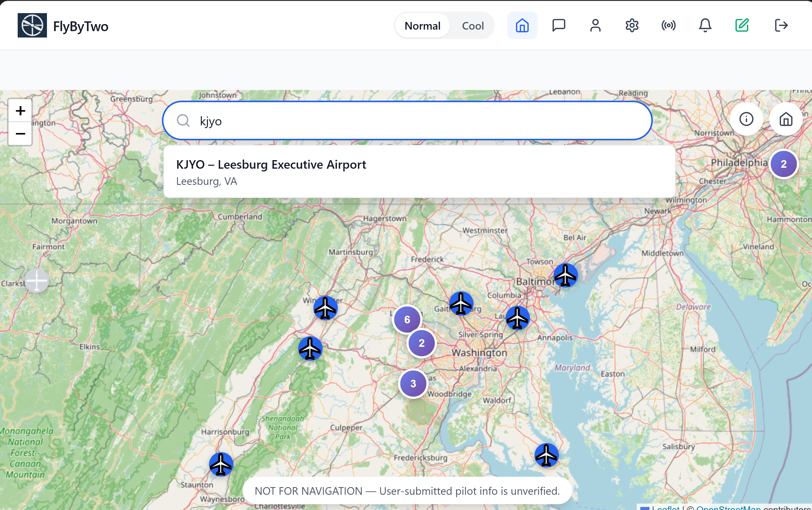Screen dimensions: 812x510
Task: Select KJYO Leesburg Executive Airport result
Action: click(419, 172)
